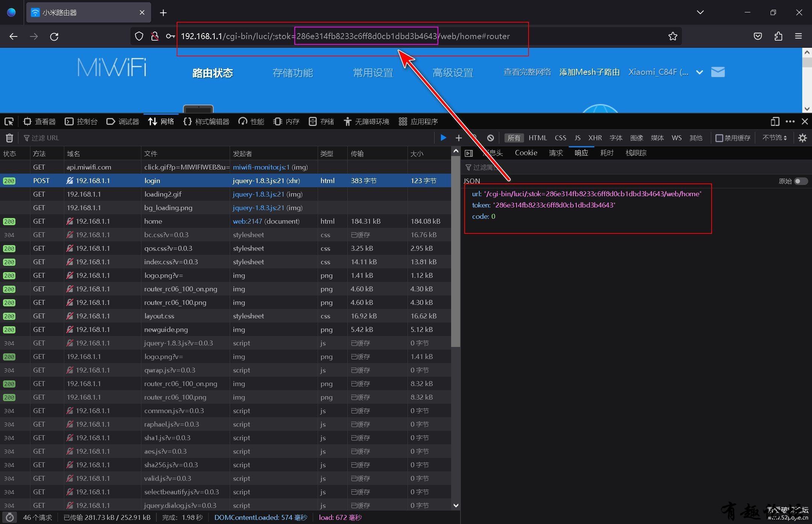
Task: Open the Cookie details tab
Action: pyautogui.click(x=526, y=153)
